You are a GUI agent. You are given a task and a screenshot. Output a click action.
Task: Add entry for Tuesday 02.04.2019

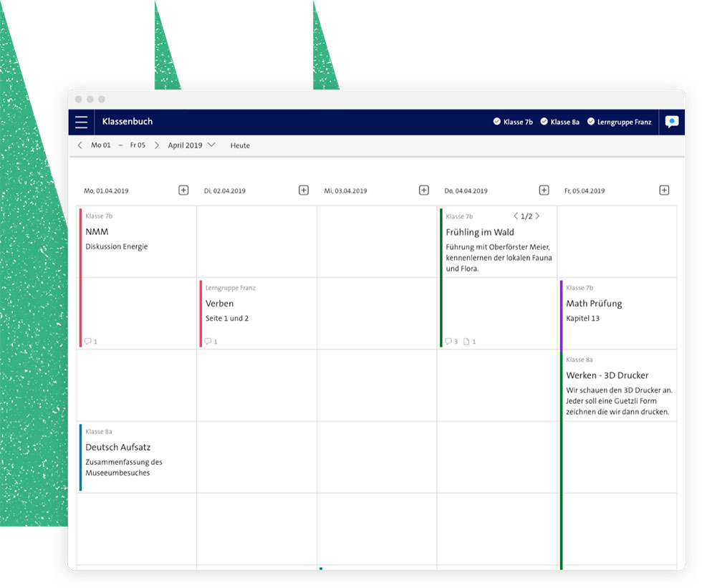pos(304,191)
